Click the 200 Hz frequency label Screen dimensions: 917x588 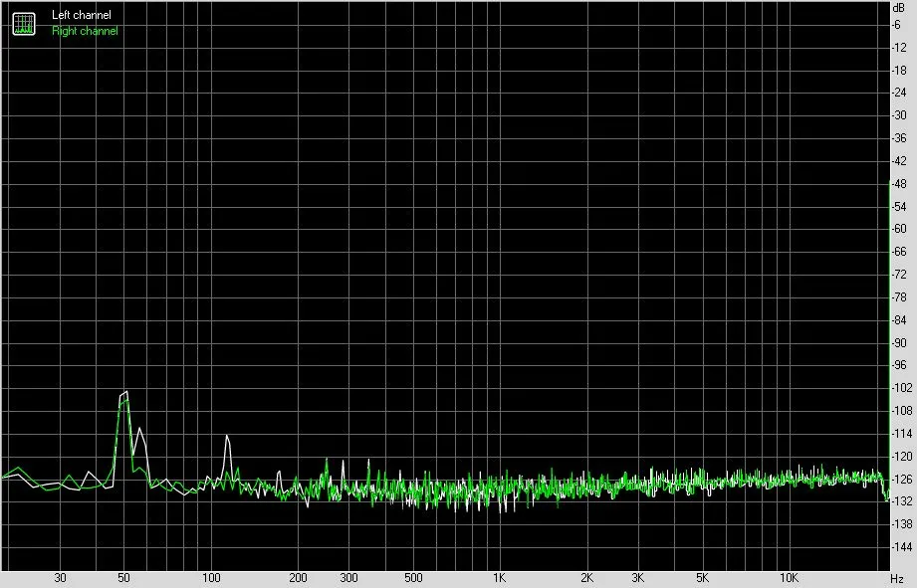pyautogui.click(x=299, y=578)
